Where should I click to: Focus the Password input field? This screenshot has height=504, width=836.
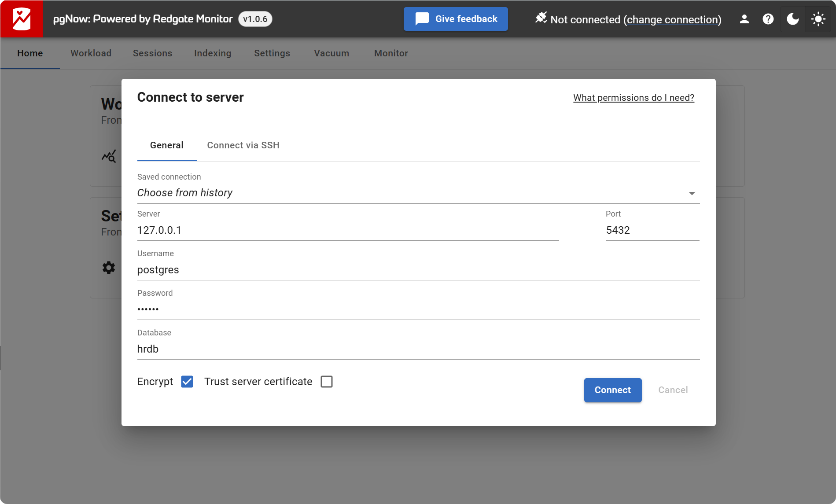click(418, 309)
